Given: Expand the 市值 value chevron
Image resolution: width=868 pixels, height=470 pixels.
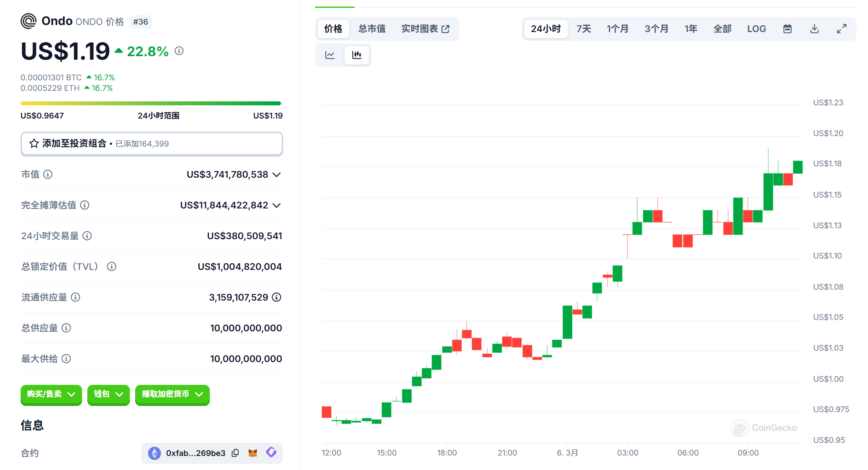Looking at the screenshot, I should pyautogui.click(x=276, y=175).
